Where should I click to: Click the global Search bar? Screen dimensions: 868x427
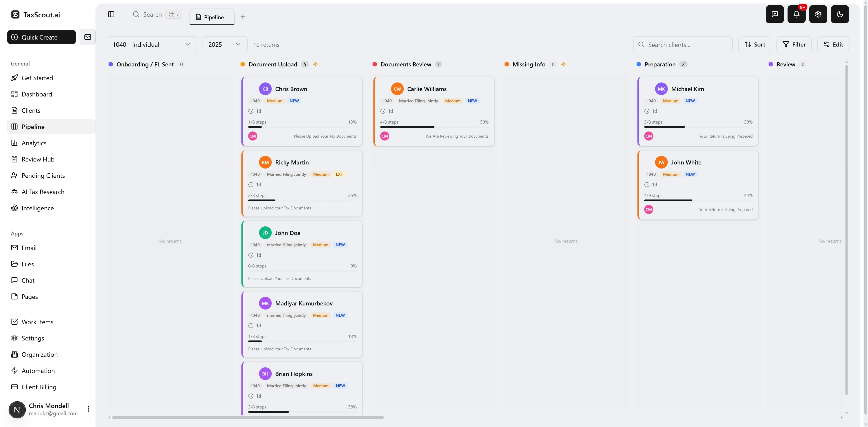157,14
